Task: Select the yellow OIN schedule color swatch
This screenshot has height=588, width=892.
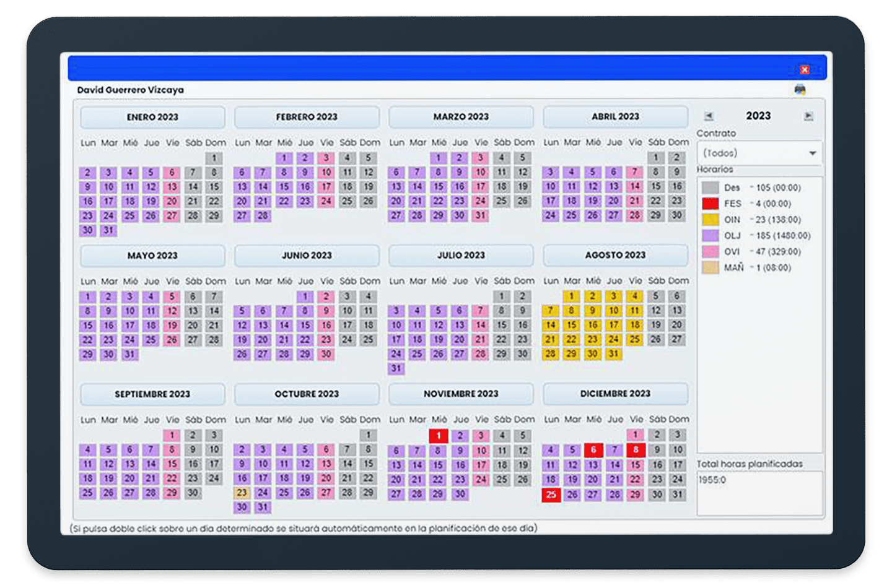Action: click(711, 220)
